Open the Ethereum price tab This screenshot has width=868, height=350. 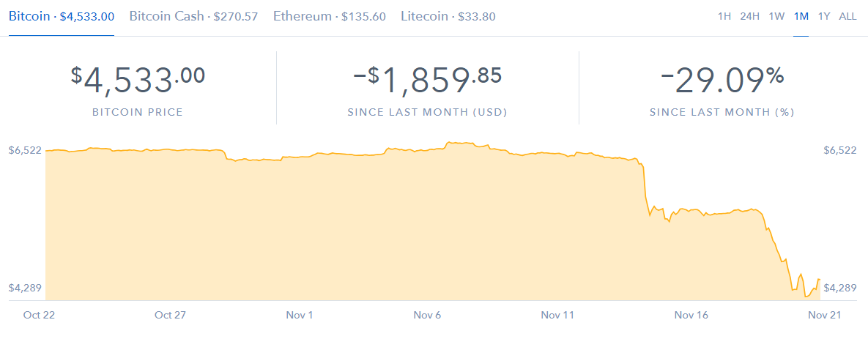point(329,16)
